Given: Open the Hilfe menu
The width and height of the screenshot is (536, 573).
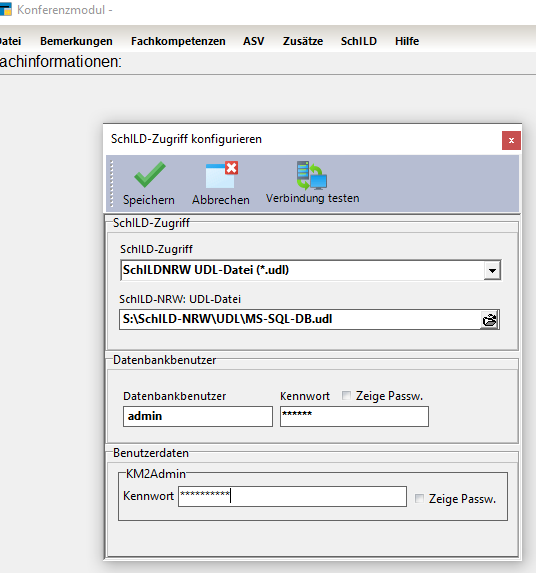Looking at the screenshot, I should 407,41.
